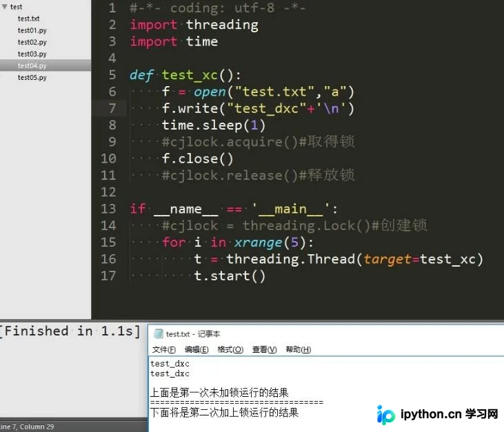The height and width of the screenshot is (432, 504).
Task: Open the 格式(O) menu in Notepad
Action: point(230,349)
